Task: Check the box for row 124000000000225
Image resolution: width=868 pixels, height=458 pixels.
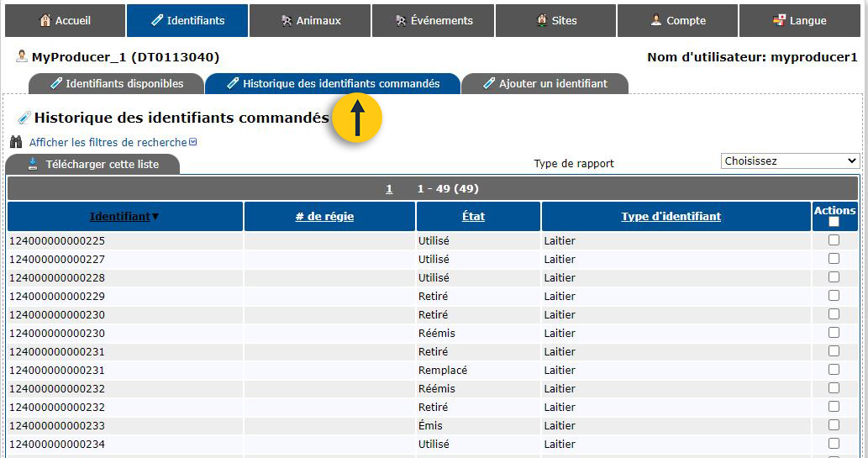Action: [834, 240]
